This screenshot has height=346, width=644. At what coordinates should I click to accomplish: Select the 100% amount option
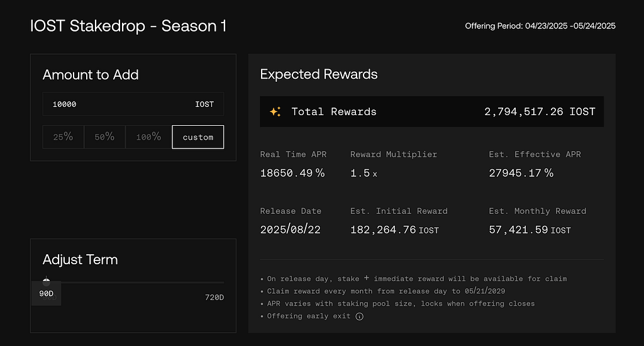point(148,137)
